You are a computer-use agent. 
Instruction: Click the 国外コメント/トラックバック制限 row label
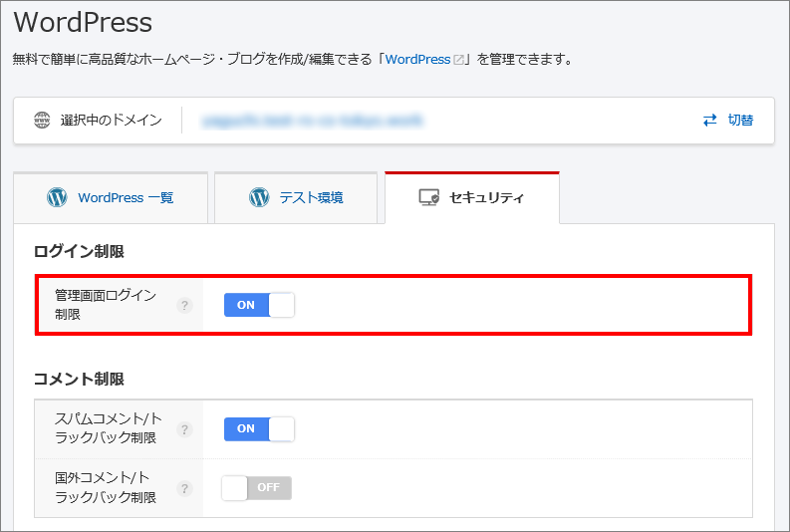tap(106, 487)
